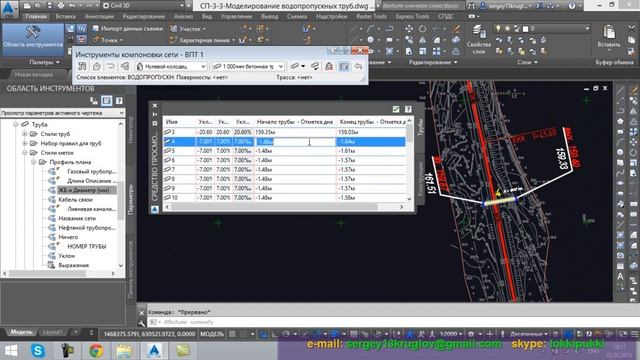640x360 pixels.
Task: Open the Редактирование ribbon tab
Action: tap(144, 16)
